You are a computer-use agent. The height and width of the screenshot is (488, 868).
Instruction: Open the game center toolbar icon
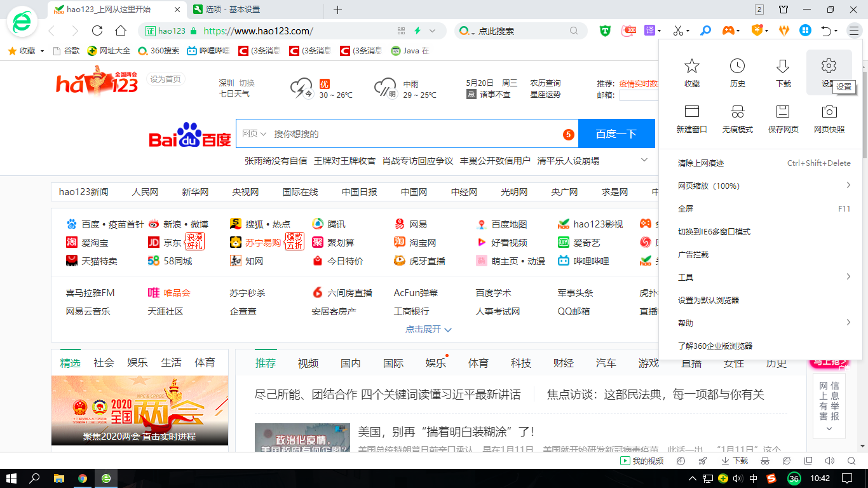728,30
